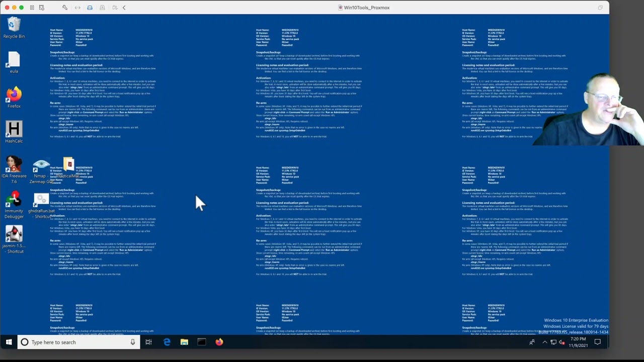
Task: Open the Recycle Bin desktop icon
Action: 14,27
